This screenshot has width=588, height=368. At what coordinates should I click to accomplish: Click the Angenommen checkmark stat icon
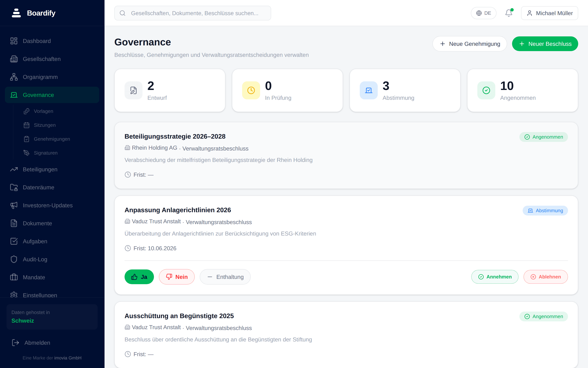(x=486, y=90)
